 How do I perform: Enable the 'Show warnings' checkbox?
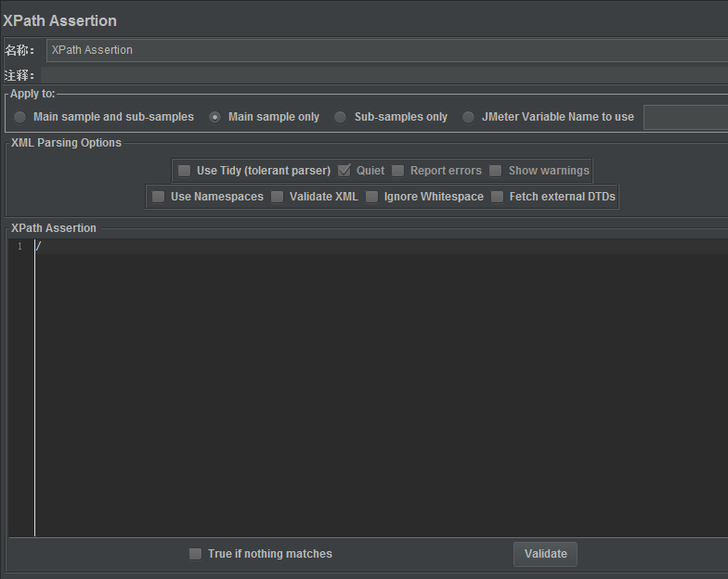click(496, 171)
